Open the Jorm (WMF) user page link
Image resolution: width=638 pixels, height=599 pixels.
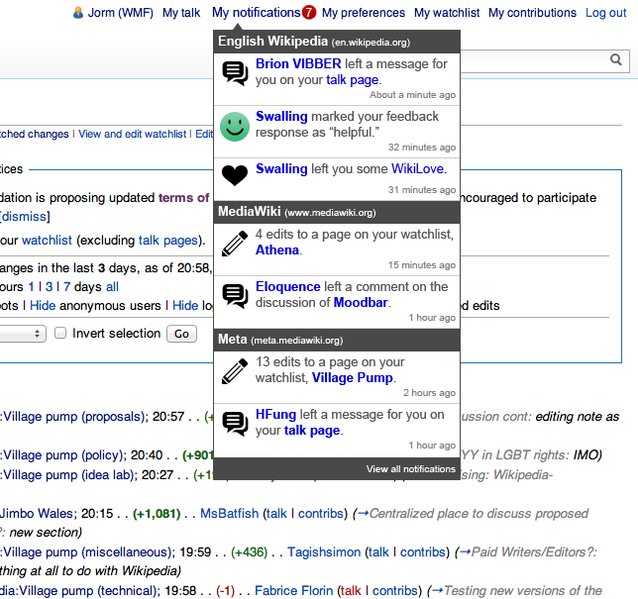(x=120, y=13)
